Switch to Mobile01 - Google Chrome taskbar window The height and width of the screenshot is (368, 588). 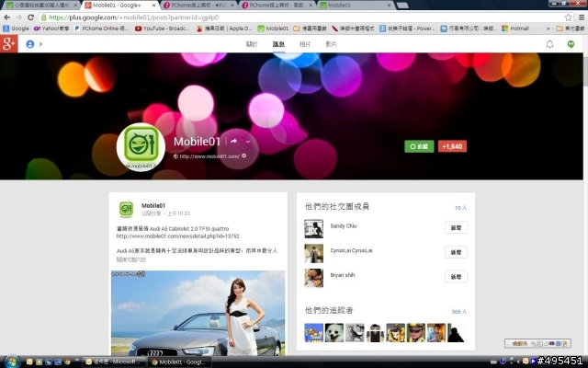point(179,362)
